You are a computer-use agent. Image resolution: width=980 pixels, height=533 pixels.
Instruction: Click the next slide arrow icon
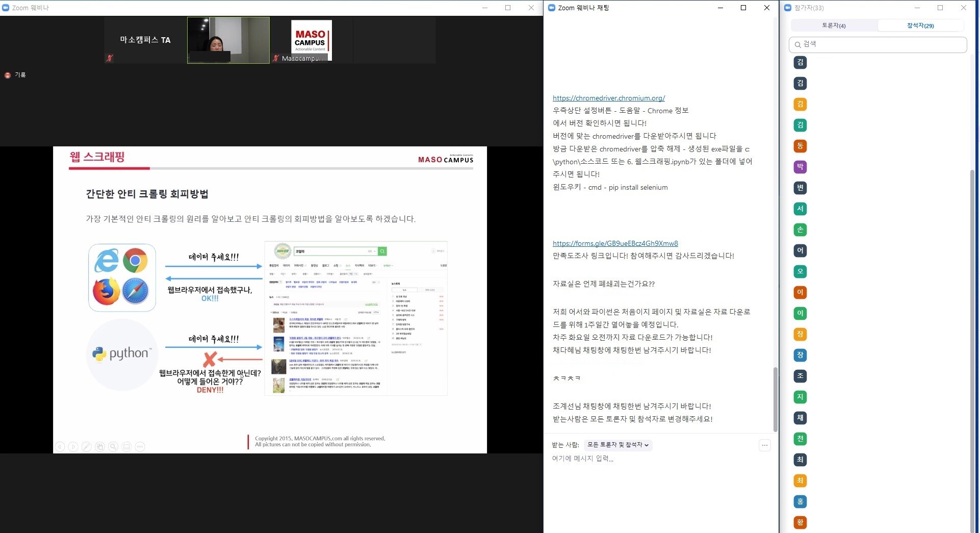coord(73,447)
